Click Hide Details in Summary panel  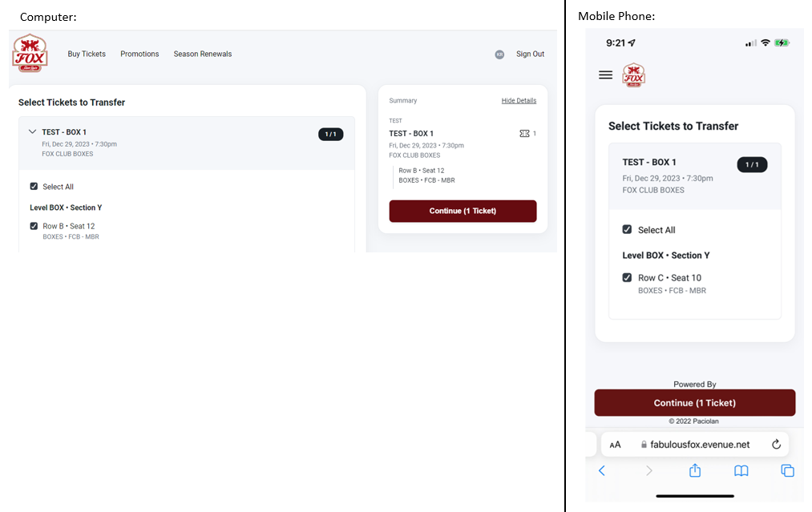click(x=519, y=100)
